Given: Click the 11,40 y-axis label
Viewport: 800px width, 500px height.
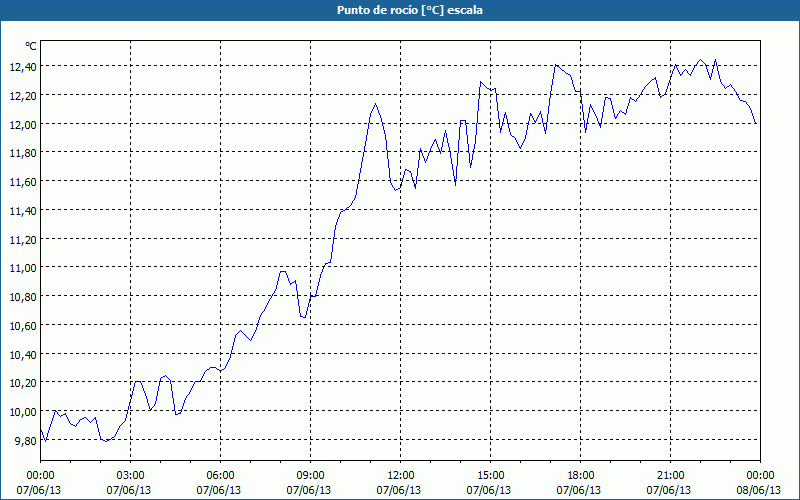Looking at the screenshot, I should point(23,210).
